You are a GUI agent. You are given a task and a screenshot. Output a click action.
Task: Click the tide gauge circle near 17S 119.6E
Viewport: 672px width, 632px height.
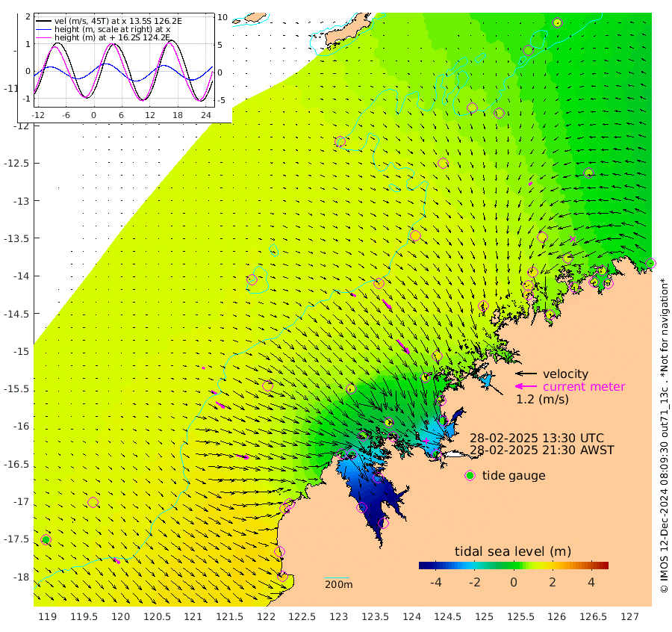[x=93, y=502]
